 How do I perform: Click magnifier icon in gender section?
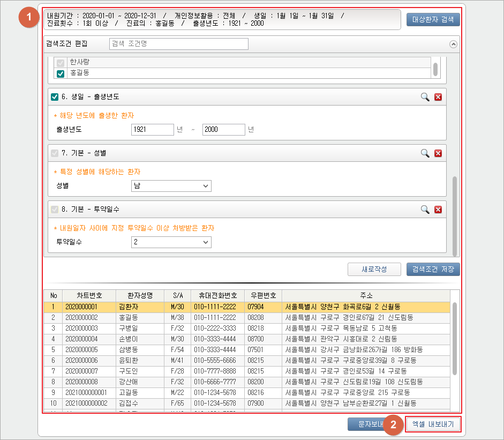[425, 153]
